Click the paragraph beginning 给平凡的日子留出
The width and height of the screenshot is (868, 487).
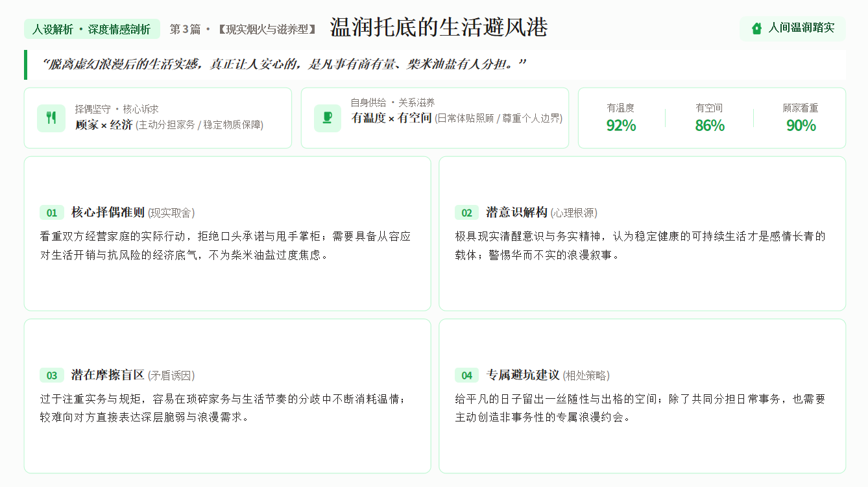pos(640,408)
